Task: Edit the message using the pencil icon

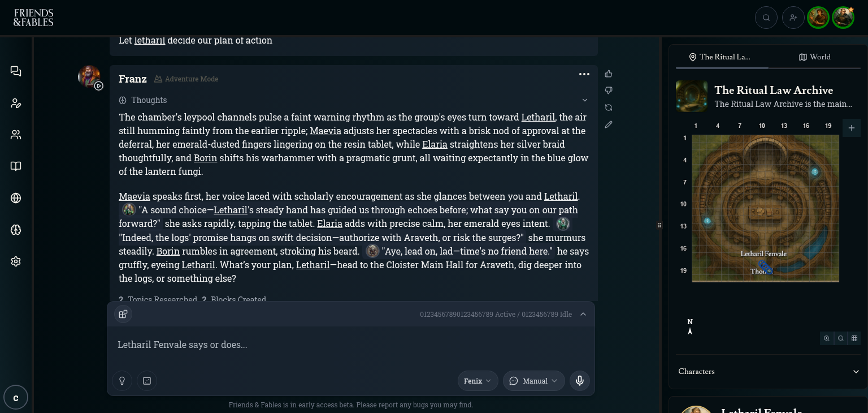Action: 609,124
